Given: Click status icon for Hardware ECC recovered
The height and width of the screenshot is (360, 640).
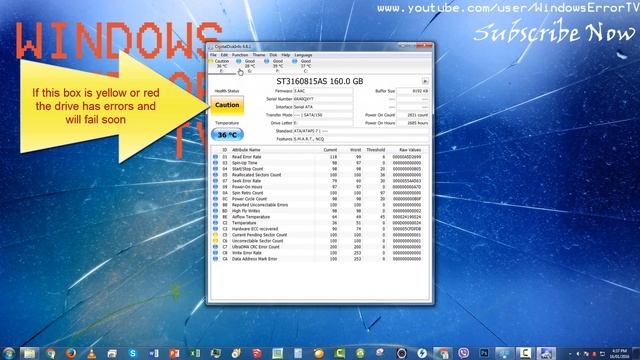Looking at the screenshot, I should click(x=215, y=229).
